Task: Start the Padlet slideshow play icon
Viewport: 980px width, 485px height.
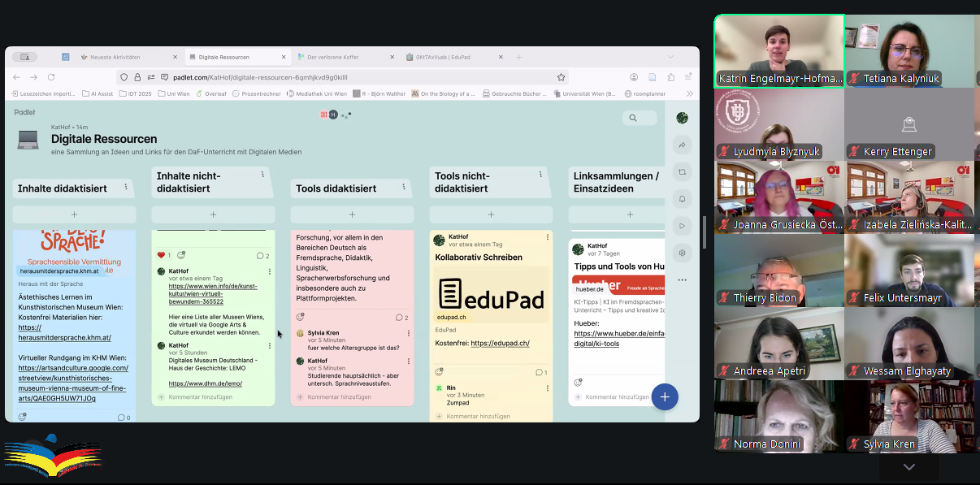Action: [x=682, y=226]
